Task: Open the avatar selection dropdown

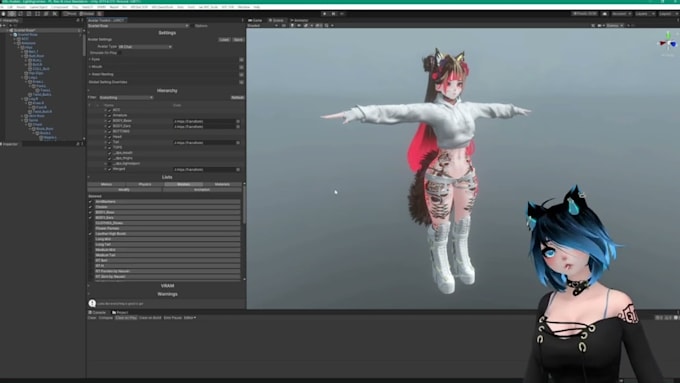Action: [x=138, y=26]
